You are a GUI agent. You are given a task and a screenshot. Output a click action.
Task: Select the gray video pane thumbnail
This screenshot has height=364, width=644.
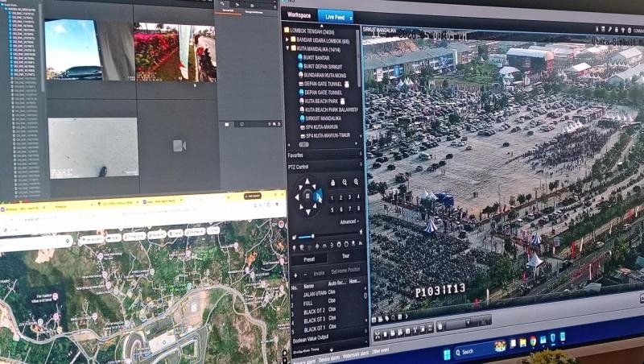coord(93,148)
